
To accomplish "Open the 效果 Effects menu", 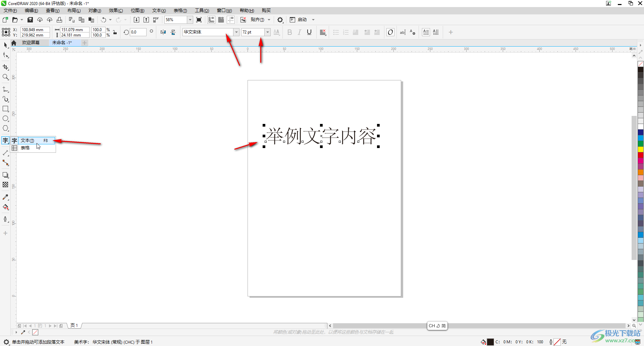I will click(x=116, y=10).
